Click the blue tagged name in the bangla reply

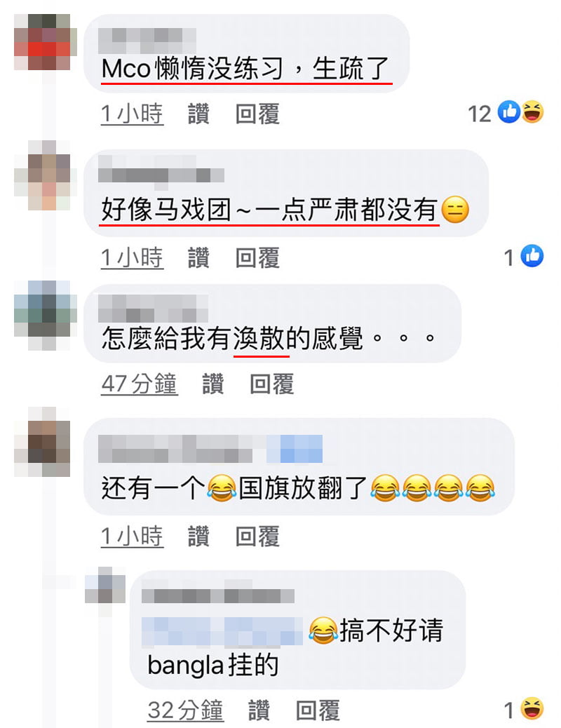coord(222,631)
